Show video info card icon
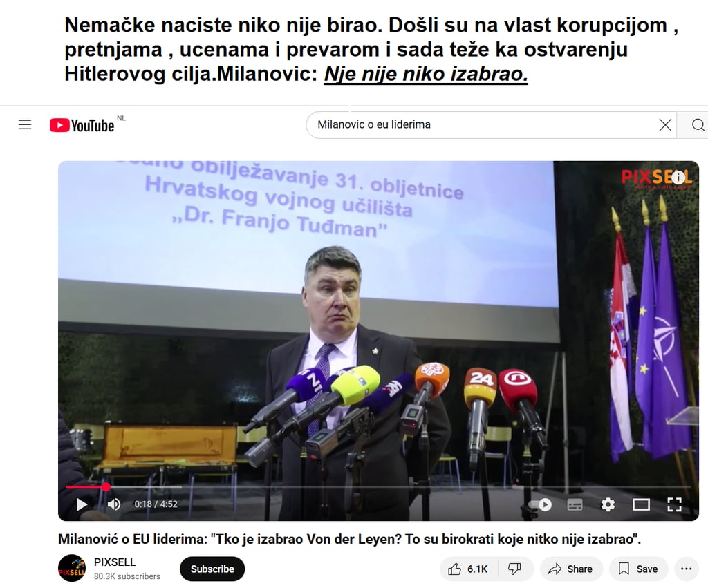Viewport: 708px width, 588px height. click(x=678, y=178)
